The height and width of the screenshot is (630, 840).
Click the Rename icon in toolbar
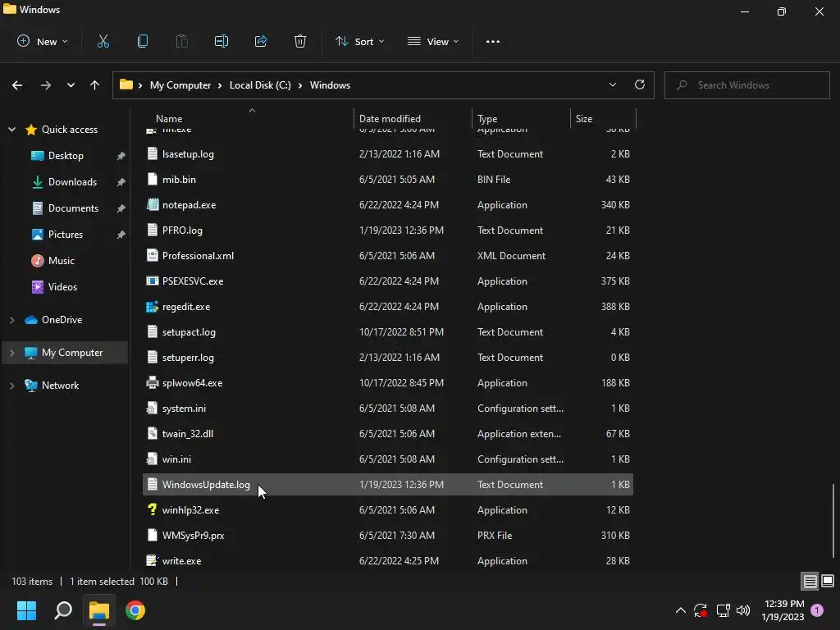(221, 41)
